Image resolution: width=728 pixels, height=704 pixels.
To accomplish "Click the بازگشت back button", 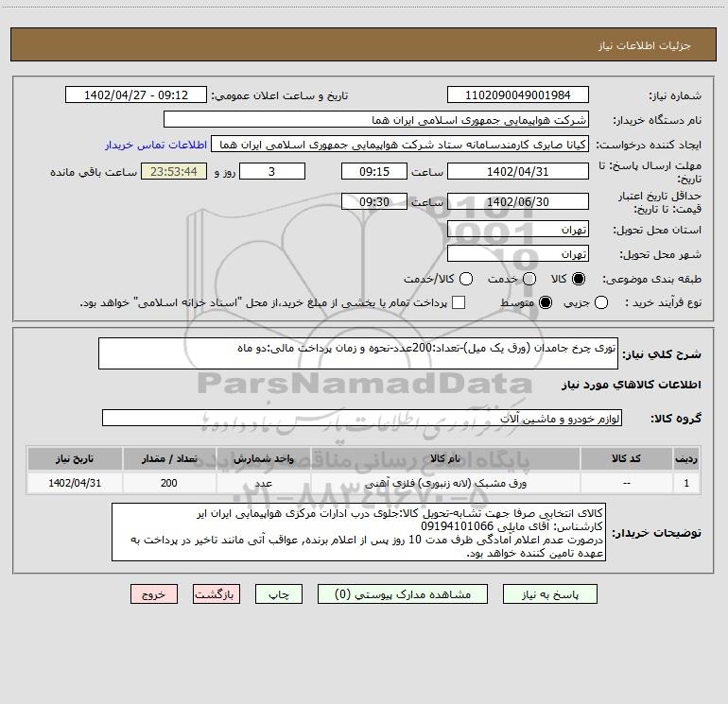I will [x=217, y=594].
